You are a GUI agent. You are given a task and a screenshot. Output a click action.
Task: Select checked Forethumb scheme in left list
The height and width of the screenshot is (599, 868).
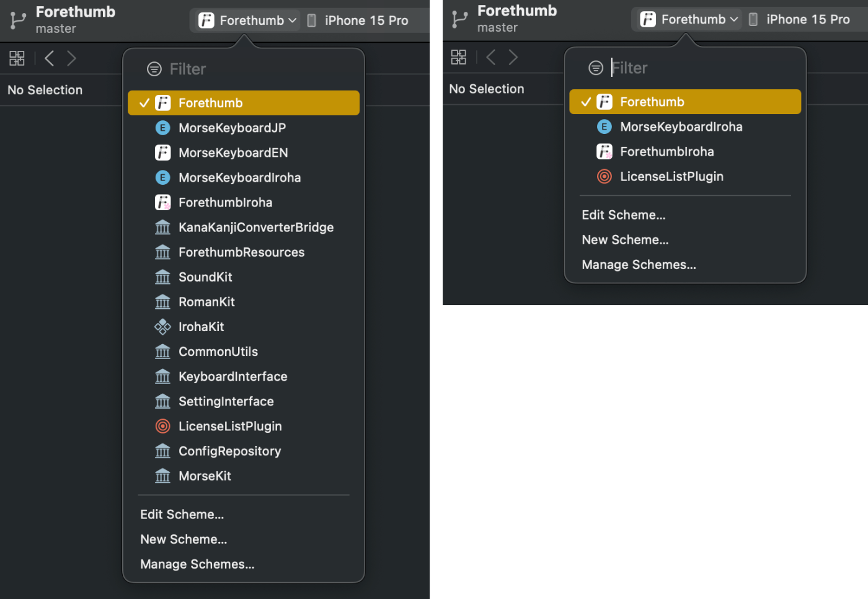coord(244,103)
